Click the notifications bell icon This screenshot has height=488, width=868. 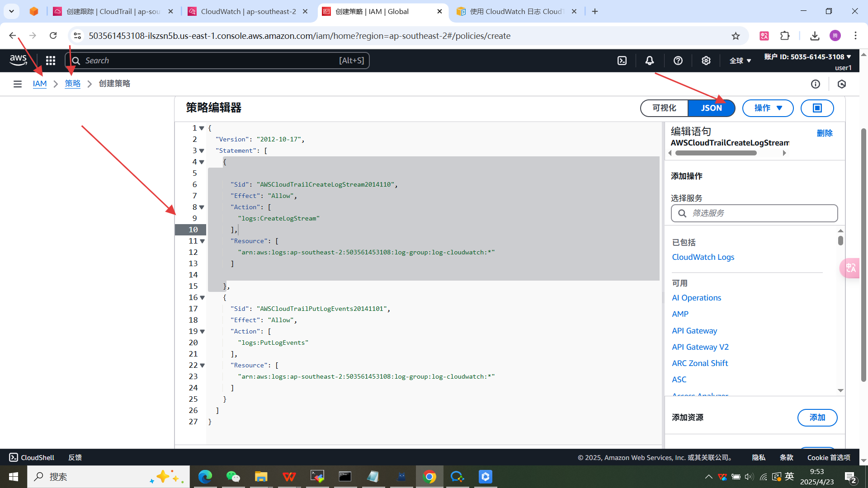pyautogui.click(x=650, y=61)
